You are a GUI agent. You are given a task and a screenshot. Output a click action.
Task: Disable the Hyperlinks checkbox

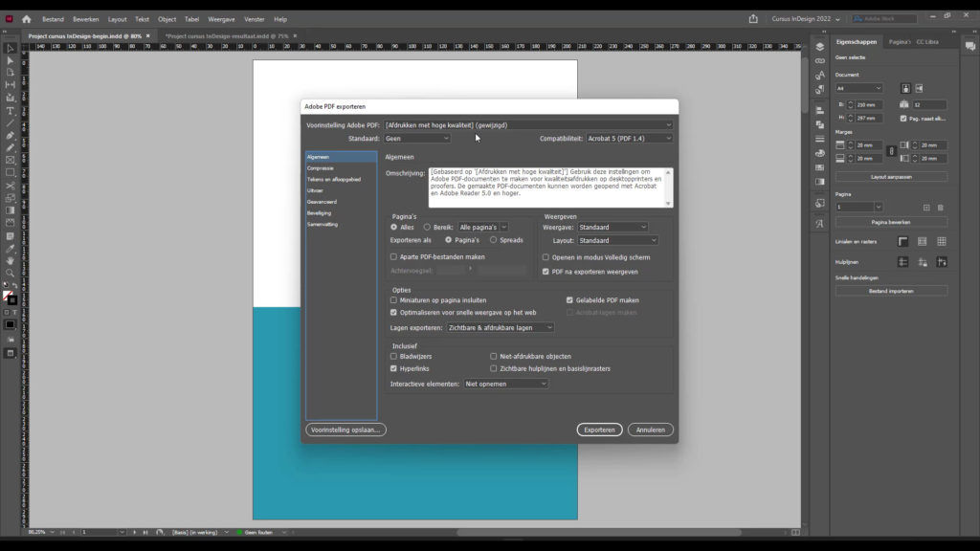coord(393,369)
